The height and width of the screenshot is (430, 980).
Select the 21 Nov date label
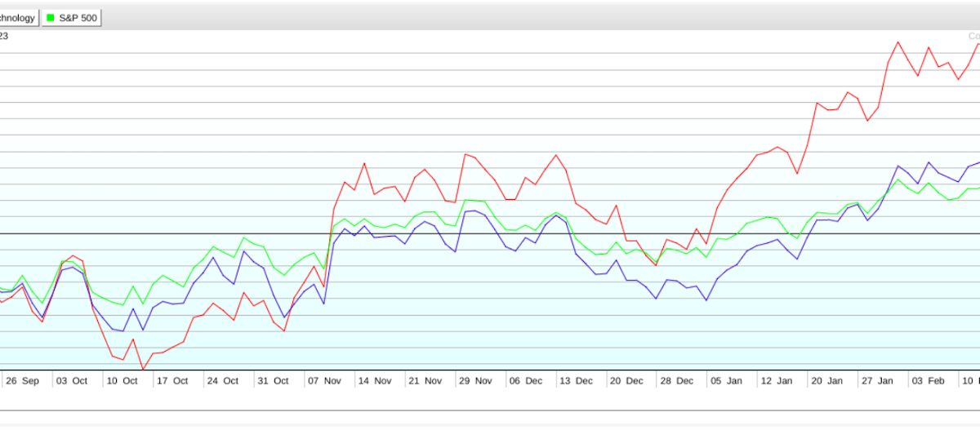click(x=424, y=381)
